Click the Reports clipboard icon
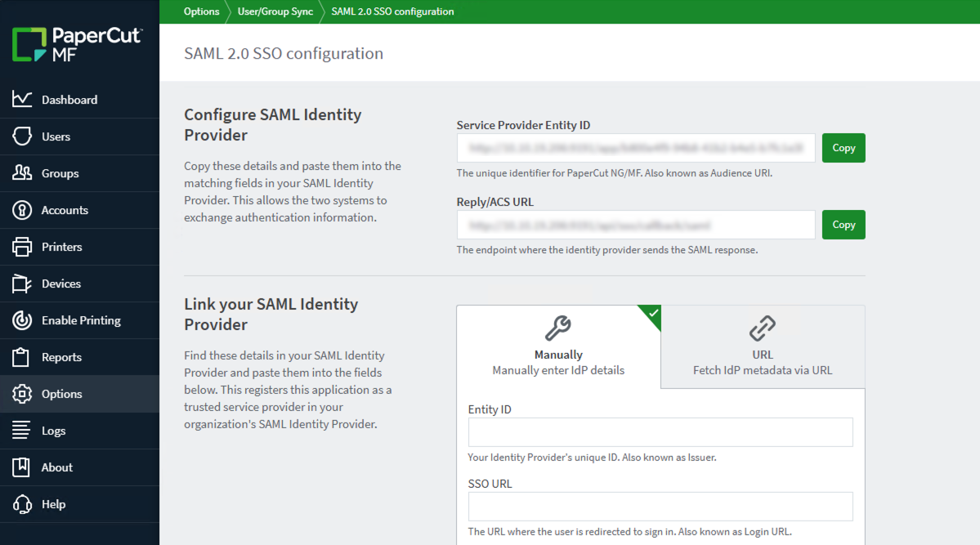Image resolution: width=980 pixels, height=545 pixels. pyautogui.click(x=20, y=357)
